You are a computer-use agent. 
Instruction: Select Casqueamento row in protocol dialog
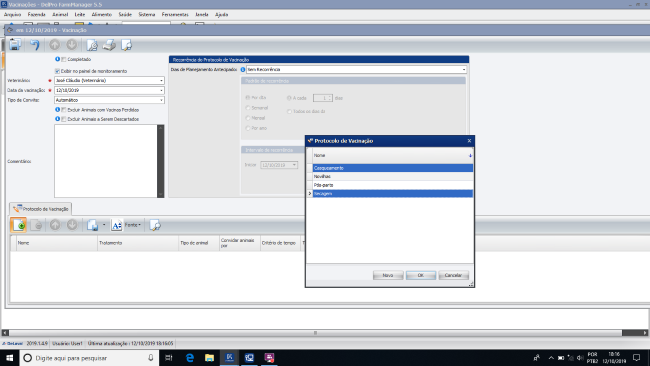click(x=393, y=168)
